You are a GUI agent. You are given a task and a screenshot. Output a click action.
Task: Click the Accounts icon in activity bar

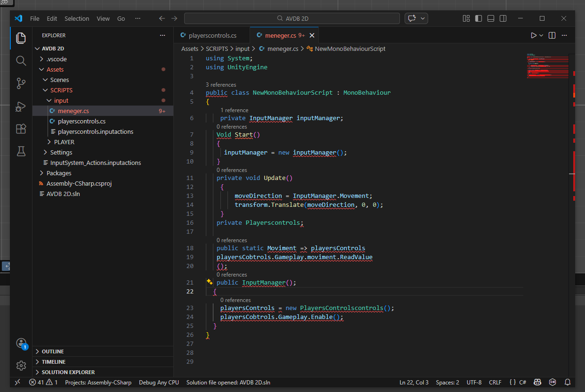point(21,343)
